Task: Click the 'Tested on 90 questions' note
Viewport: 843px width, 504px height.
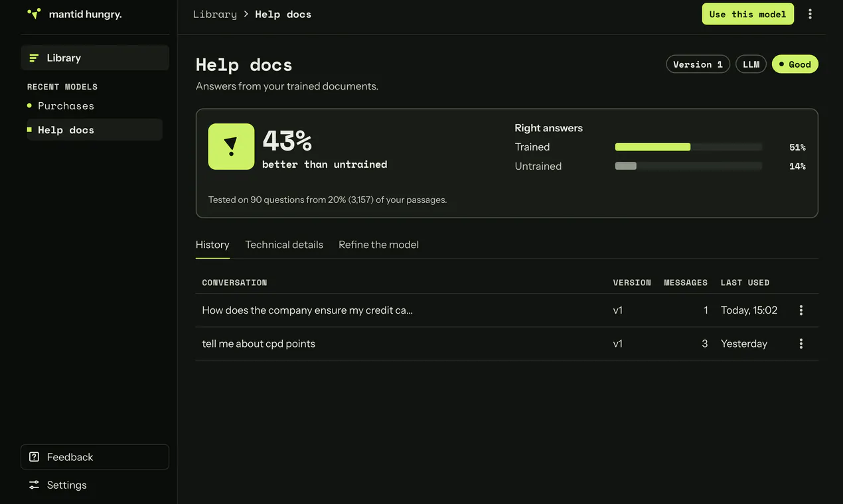Action: [x=327, y=200]
